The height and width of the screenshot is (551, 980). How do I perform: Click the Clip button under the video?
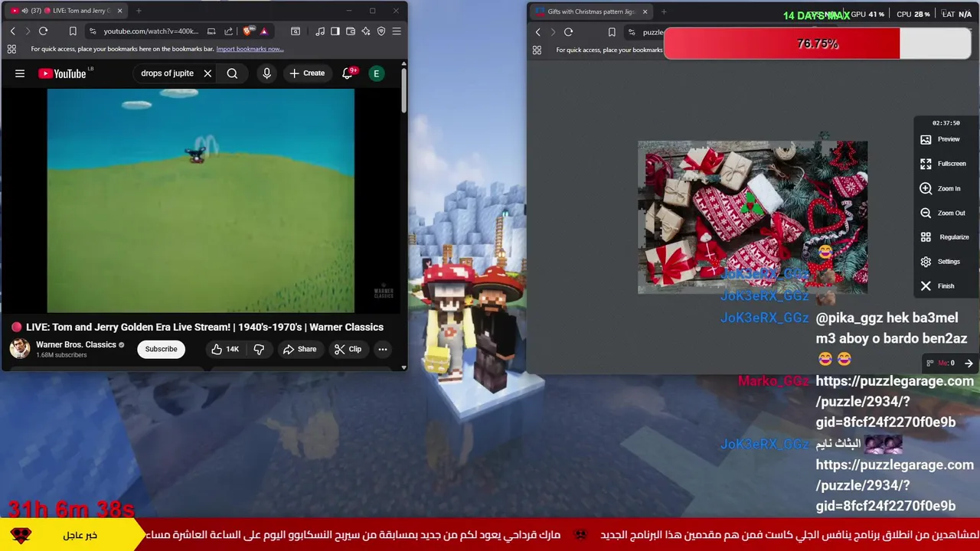[348, 349]
